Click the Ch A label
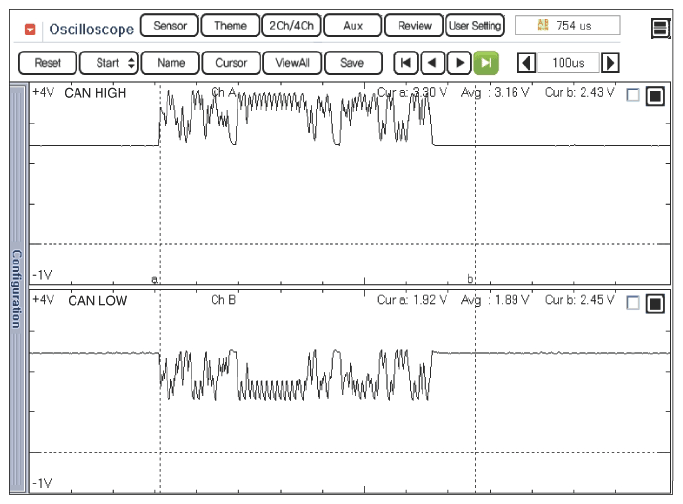Viewport: 683px width, 504px height. pyautogui.click(x=223, y=92)
